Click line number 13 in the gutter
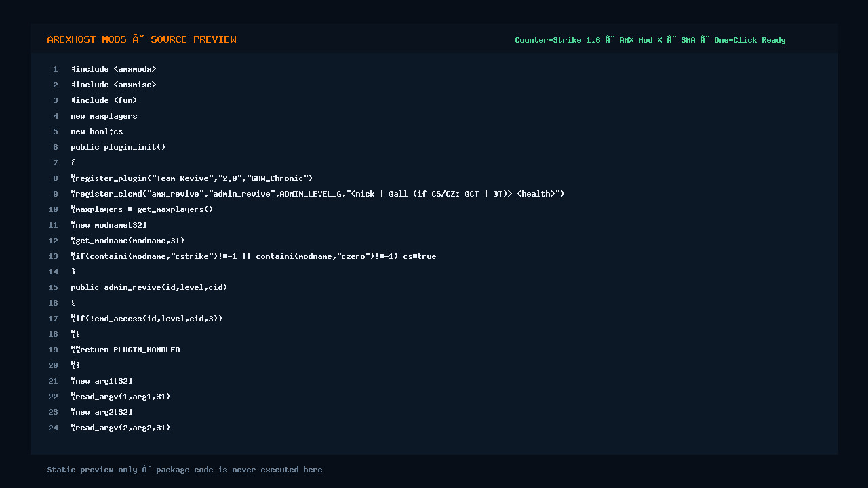This screenshot has height=488, width=868. (54, 256)
